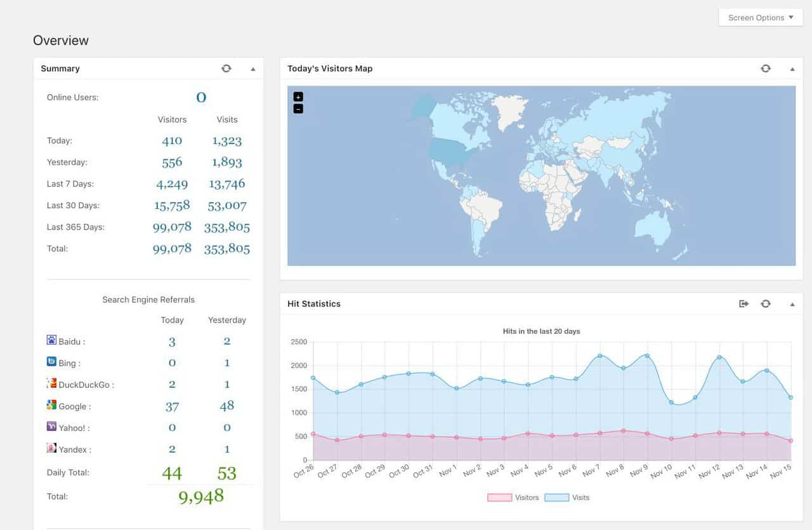
Task: Click the Daily Total today value 44
Action: pos(172,474)
